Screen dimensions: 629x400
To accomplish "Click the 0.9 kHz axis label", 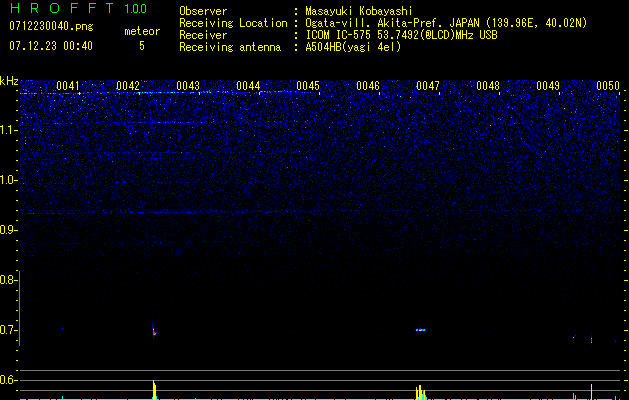I will pyautogui.click(x=9, y=230).
